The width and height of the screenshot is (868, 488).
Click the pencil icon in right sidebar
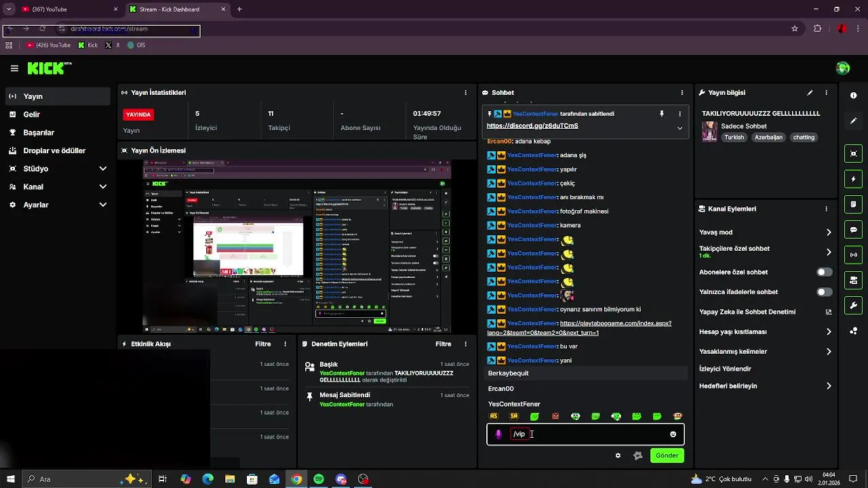tap(854, 121)
